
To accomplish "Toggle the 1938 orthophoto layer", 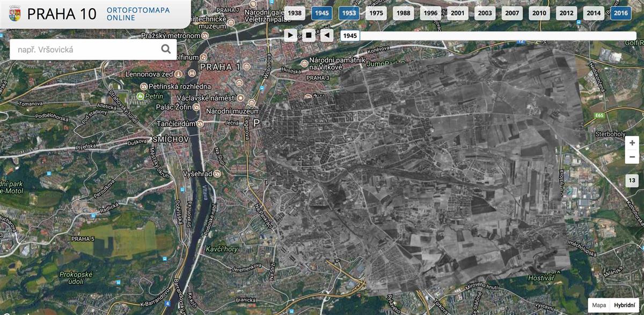I will 295,13.
